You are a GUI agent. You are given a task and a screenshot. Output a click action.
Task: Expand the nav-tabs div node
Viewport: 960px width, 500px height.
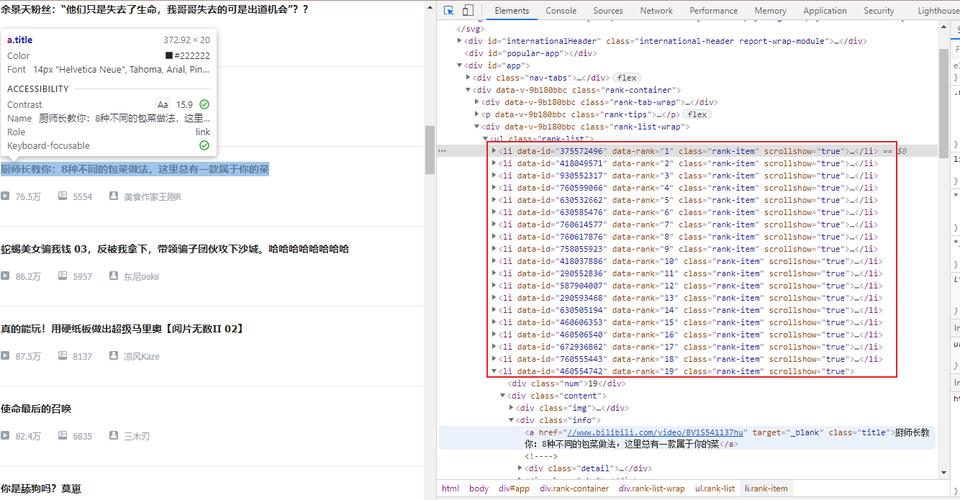(x=468, y=78)
